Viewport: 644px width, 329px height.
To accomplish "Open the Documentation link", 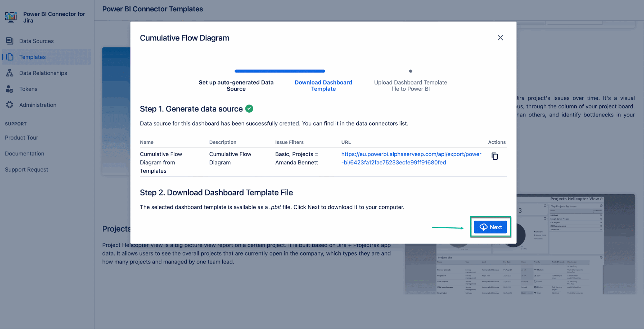I will 24,153.
